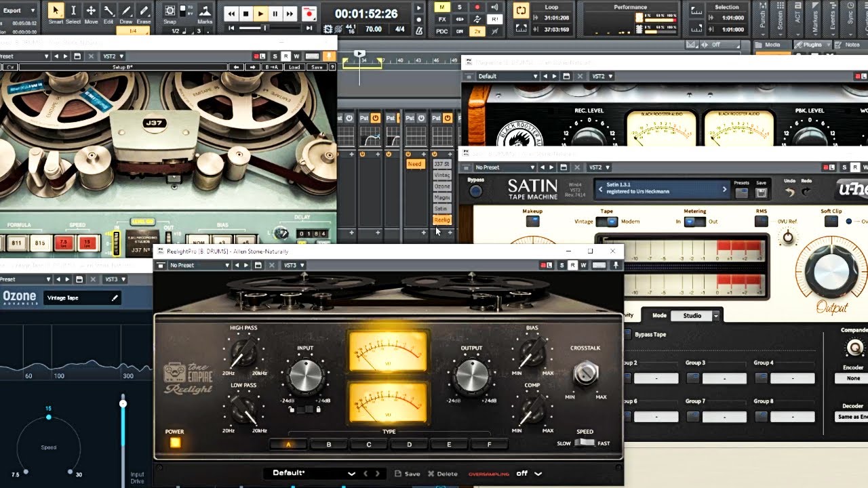Select Ozone plugin in FX rack
Image resolution: width=868 pixels, height=488 pixels.
[441, 186]
